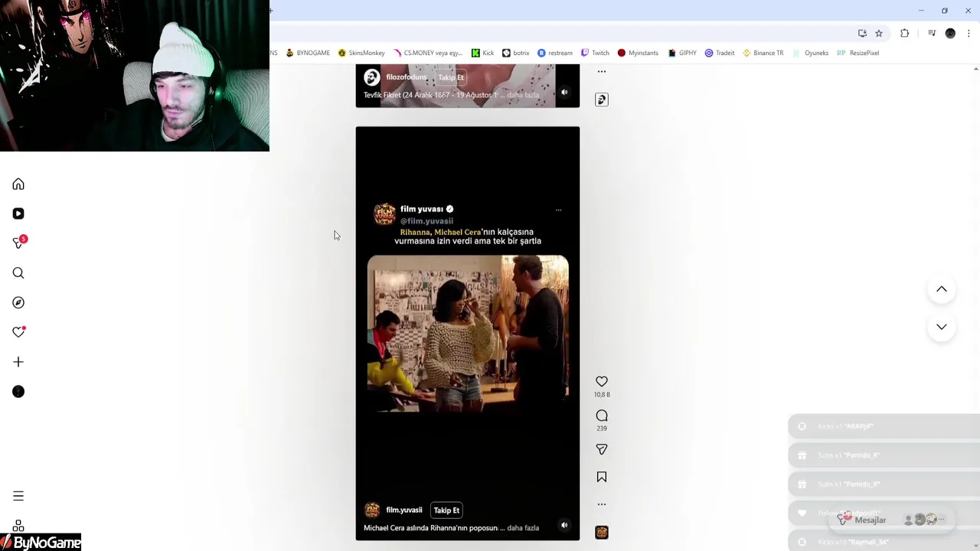Follow filozofoduns with Takip Et
Viewport: 980px width, 551px height.
[x=451, y=77]
